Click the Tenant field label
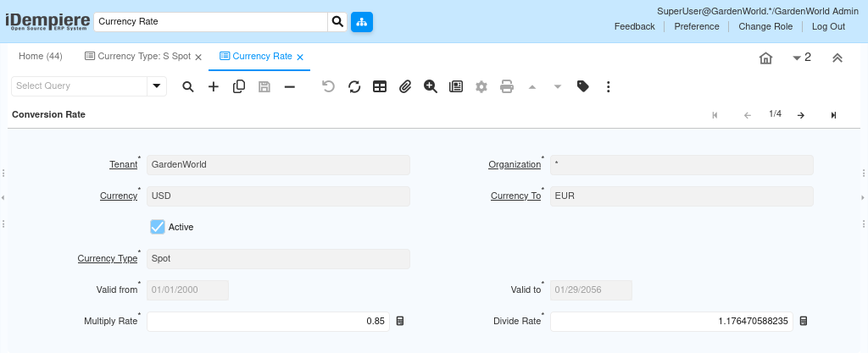 click(124, 164)
